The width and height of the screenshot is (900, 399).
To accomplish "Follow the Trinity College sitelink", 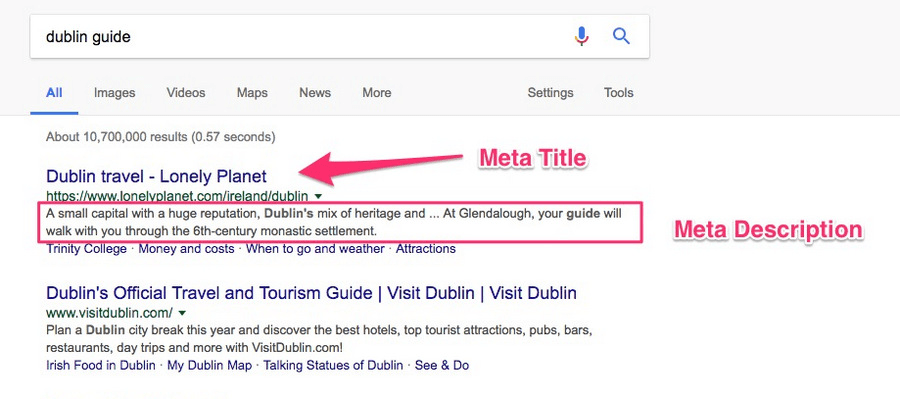I will click(86, 249).
